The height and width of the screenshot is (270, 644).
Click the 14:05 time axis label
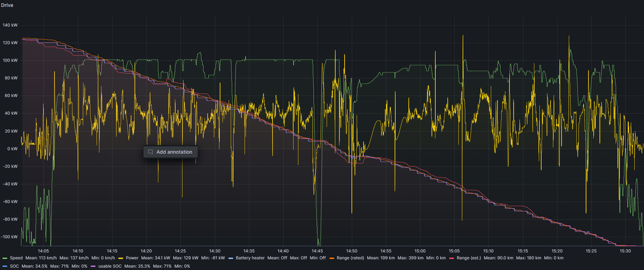[x=43, y=251]
